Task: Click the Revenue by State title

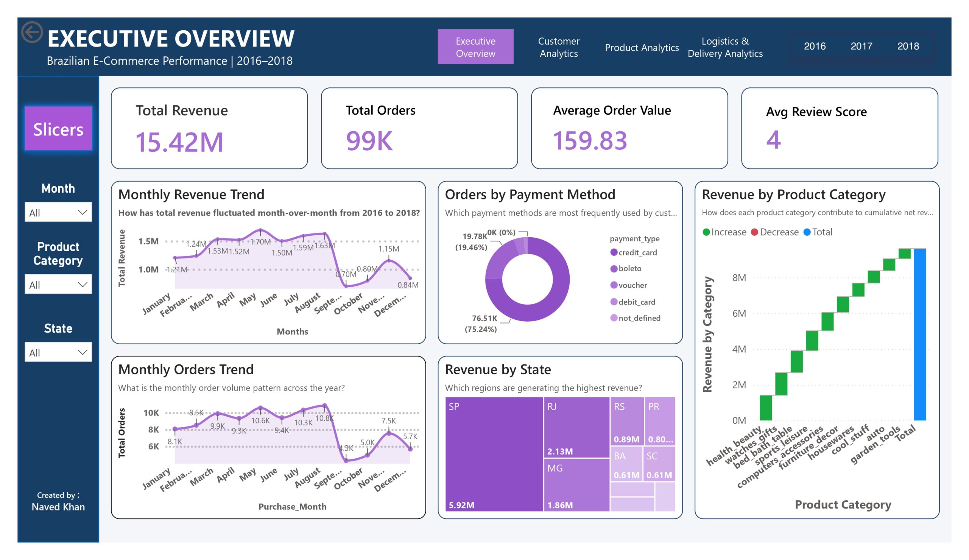Action: (x=498, y=369)
